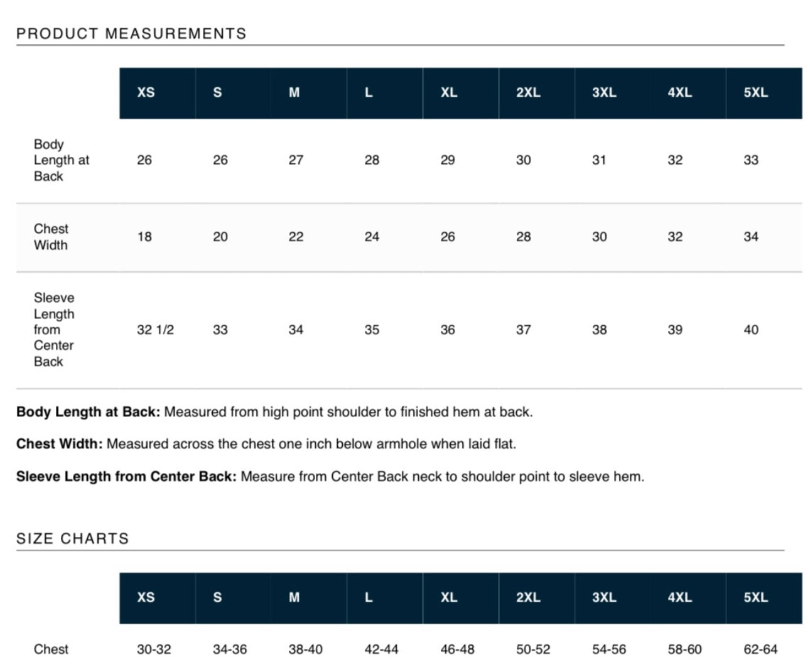Select the Sleeve Length from Center Back row label
Image resolution: width=810 pixels, height=672 pixels.
pos(54,329)
